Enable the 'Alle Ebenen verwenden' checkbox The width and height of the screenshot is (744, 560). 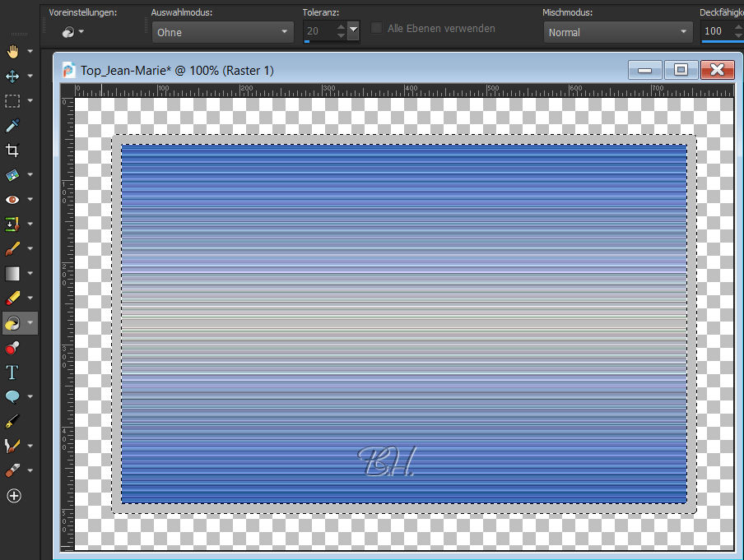376,28
